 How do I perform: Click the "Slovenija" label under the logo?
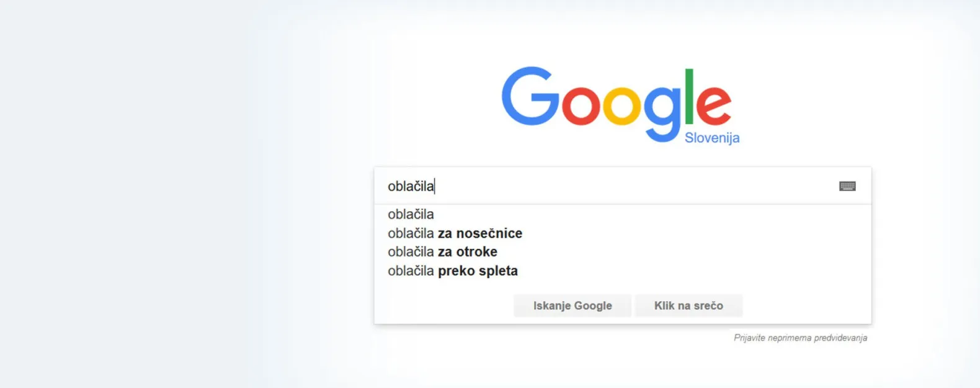click(x=711, y=138)
